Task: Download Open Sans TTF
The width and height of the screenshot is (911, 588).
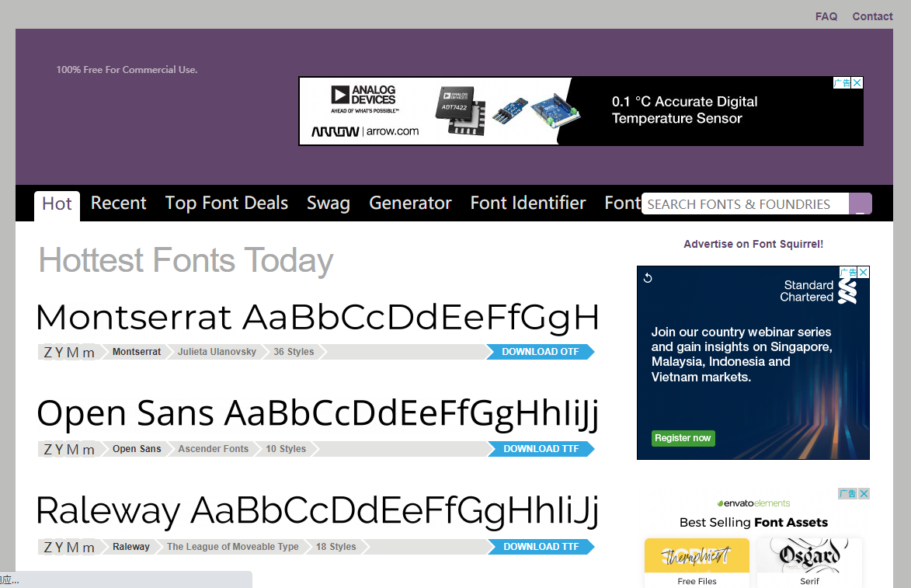Action: click(541, 448)
